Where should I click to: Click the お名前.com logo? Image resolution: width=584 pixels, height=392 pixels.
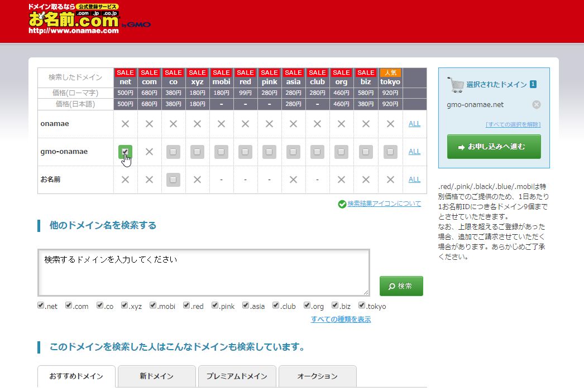(74, 18)
